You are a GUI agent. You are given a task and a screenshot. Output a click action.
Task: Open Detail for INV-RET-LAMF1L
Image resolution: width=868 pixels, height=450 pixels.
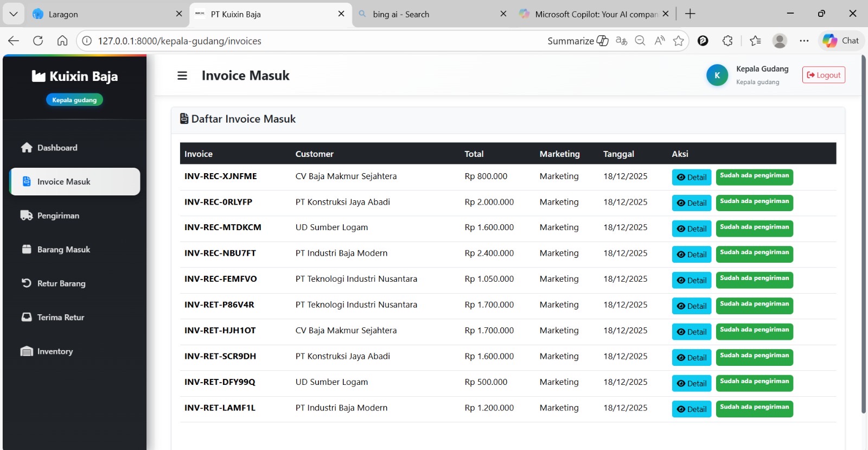[692, 409]
